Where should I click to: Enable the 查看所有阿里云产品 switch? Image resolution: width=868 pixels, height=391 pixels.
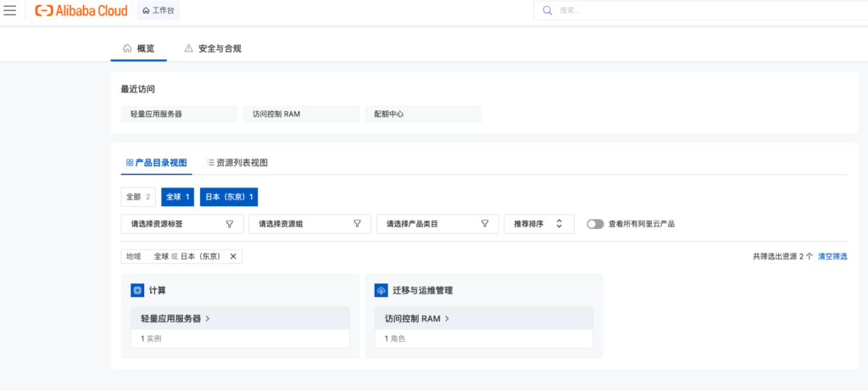tap(595, 224)
